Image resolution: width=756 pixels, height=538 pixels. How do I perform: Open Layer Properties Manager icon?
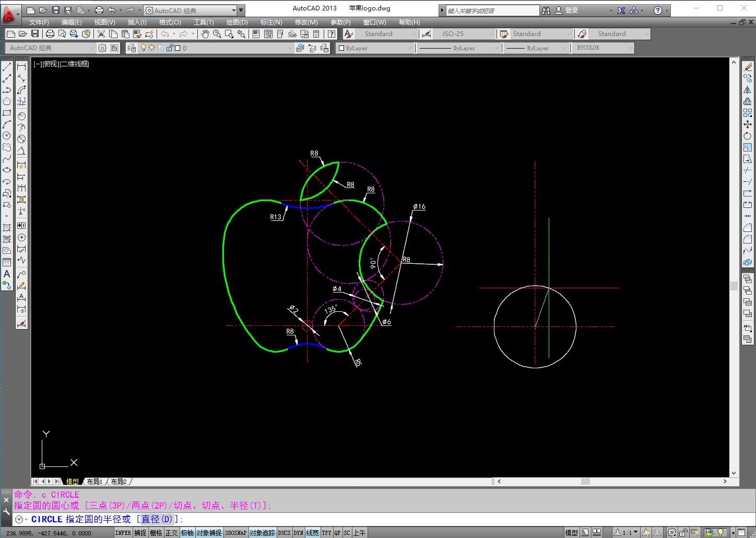(x=132, y=48)
